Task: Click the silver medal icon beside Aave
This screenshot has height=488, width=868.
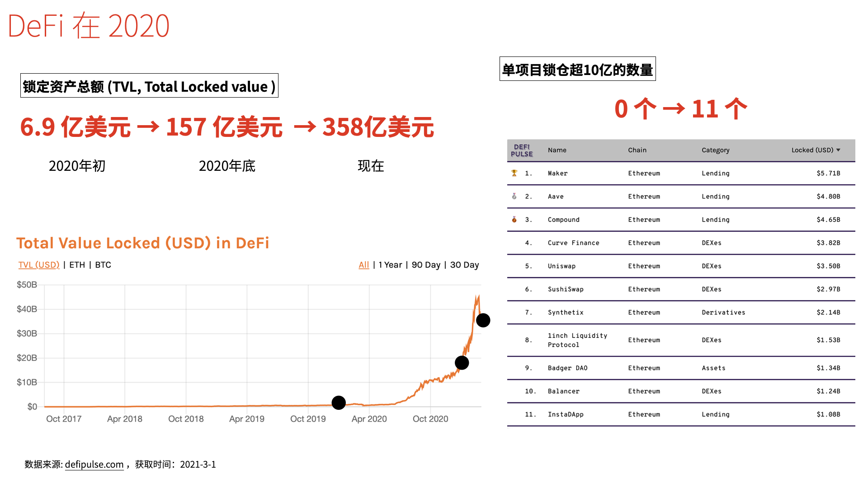Action: pyautogui.click(x=514, y=196)
